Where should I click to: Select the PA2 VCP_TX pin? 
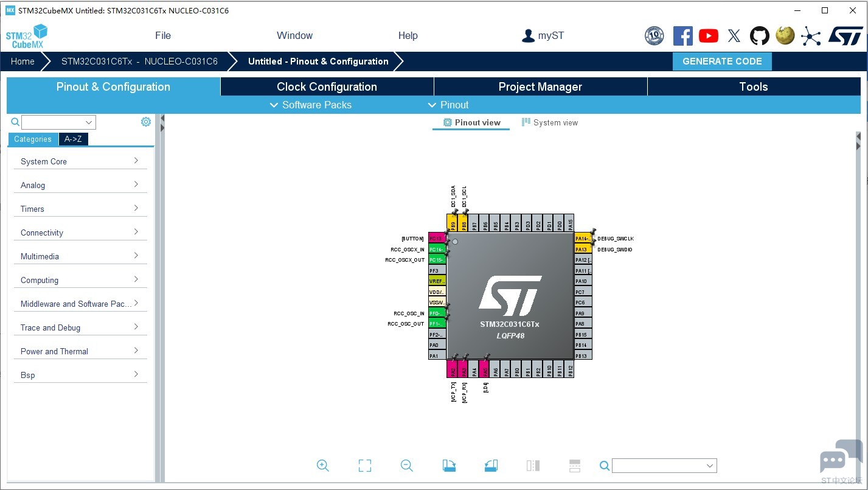tap(453, 368)
